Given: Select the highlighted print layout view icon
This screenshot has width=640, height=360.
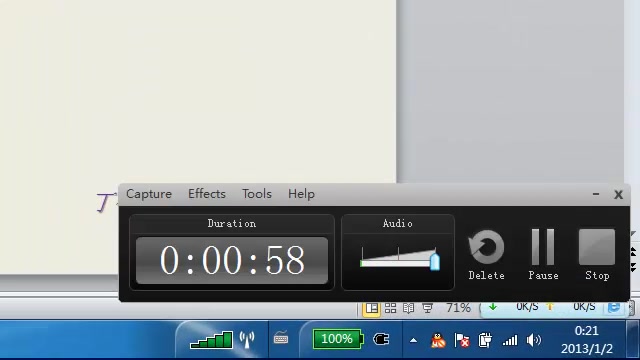Looking at the screenshot, I should (x=371, y=308).
